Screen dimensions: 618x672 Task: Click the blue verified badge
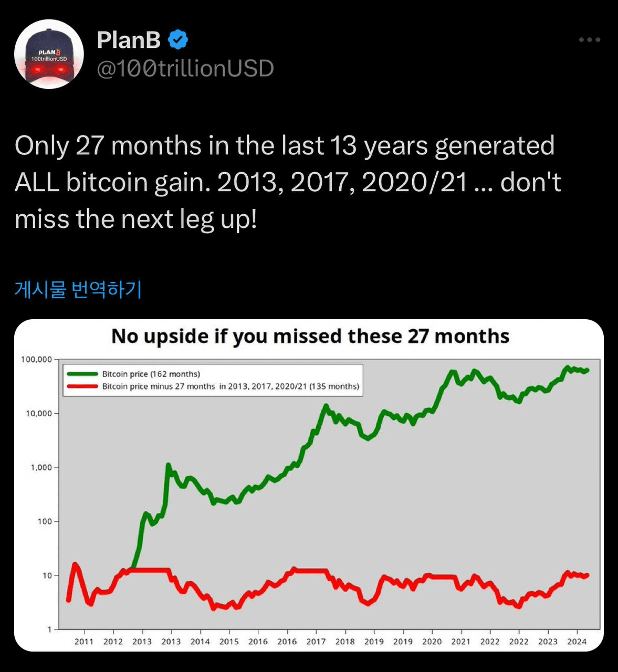pyautogui.click(x=178, y=40)
